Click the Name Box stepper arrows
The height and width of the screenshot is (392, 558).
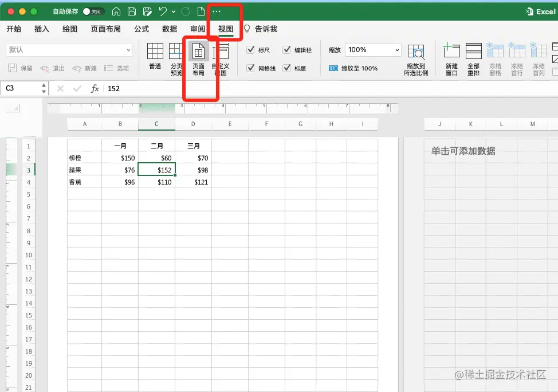[x=44, y=88]
